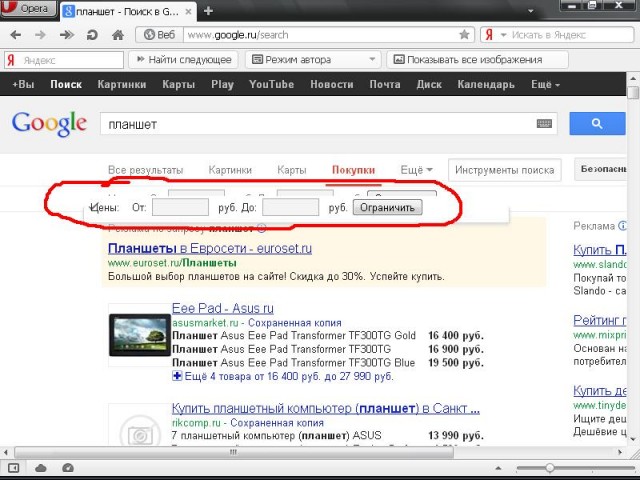Click the Opera Link cloud icon in status bar

point(41,468)
